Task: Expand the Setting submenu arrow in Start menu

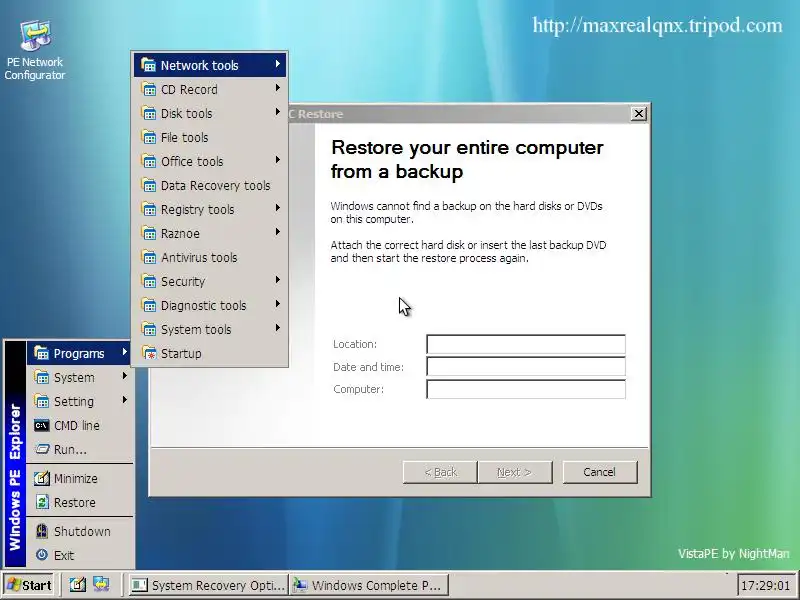Action: click(124, 399)
